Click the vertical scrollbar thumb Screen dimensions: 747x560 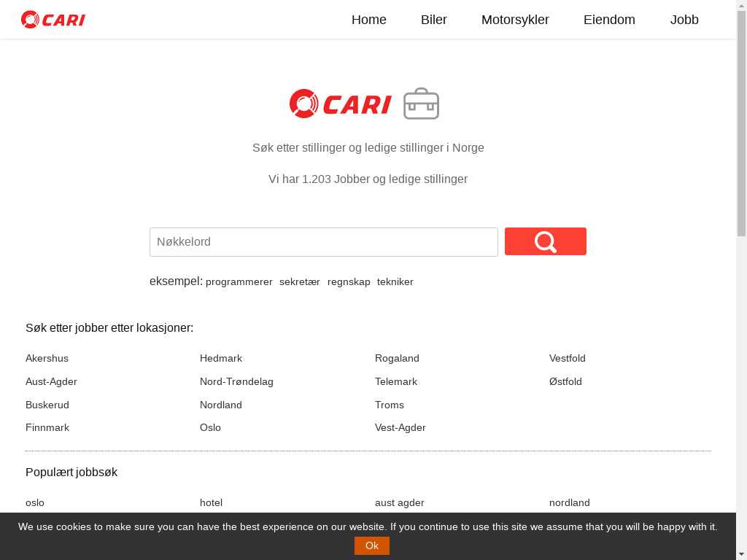[x=741, y=124]
